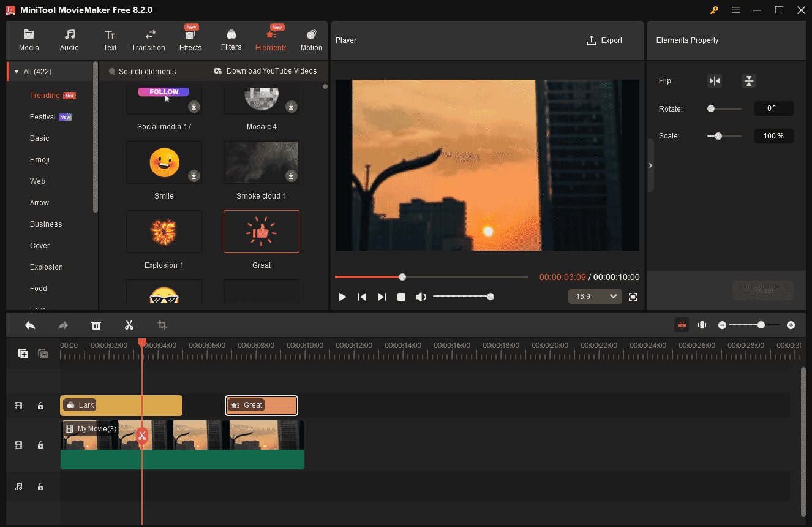The width and height of the screenshot is (812, 527).
Task: Click the timeline marker split icon
Action: coord(702,325)
